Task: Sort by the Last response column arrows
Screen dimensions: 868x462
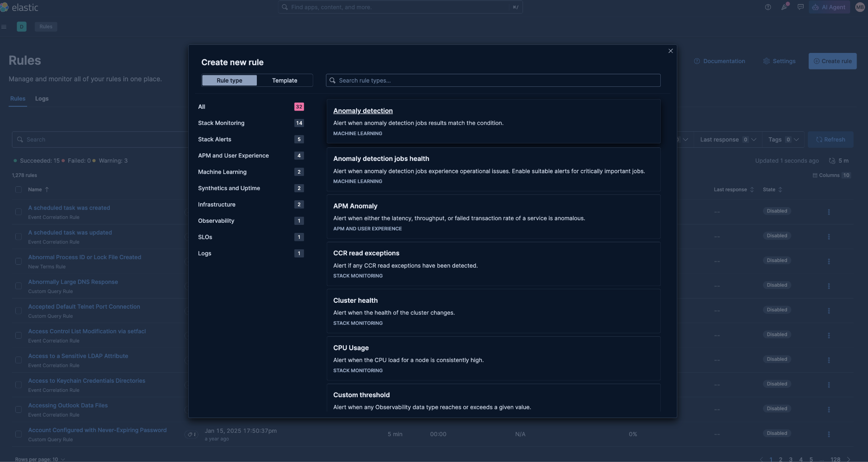Action: [752, 190]
